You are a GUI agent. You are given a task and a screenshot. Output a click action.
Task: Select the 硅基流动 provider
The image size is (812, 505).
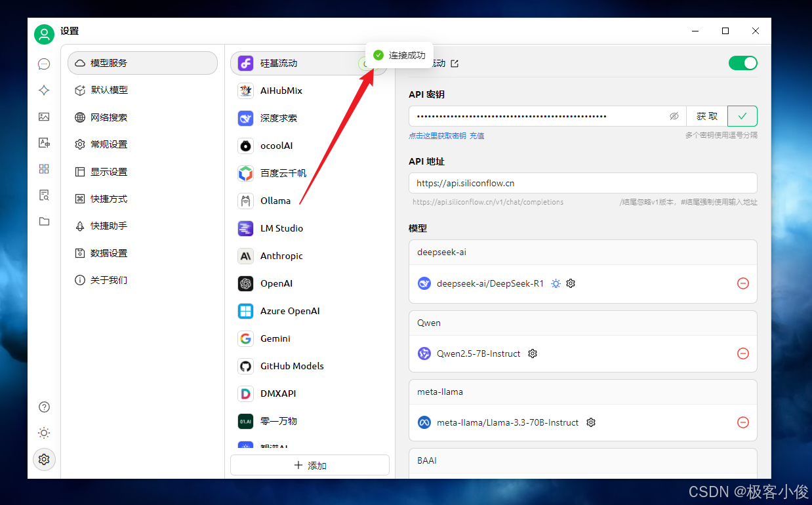[309, 63]
